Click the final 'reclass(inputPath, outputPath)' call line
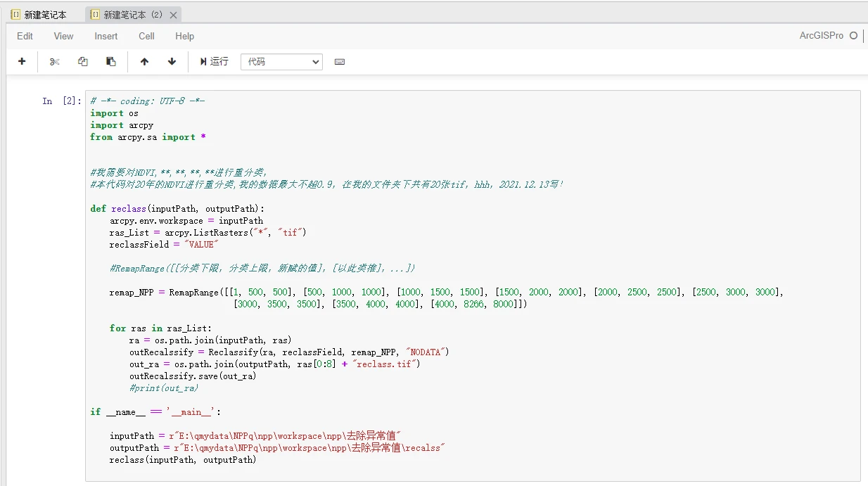This screenshot has width=868, height=486. click(183, 460)
